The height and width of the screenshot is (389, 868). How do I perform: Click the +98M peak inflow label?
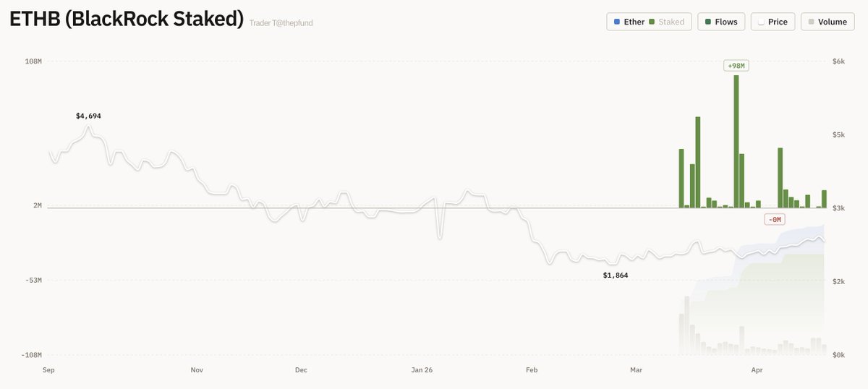point(736,66)
